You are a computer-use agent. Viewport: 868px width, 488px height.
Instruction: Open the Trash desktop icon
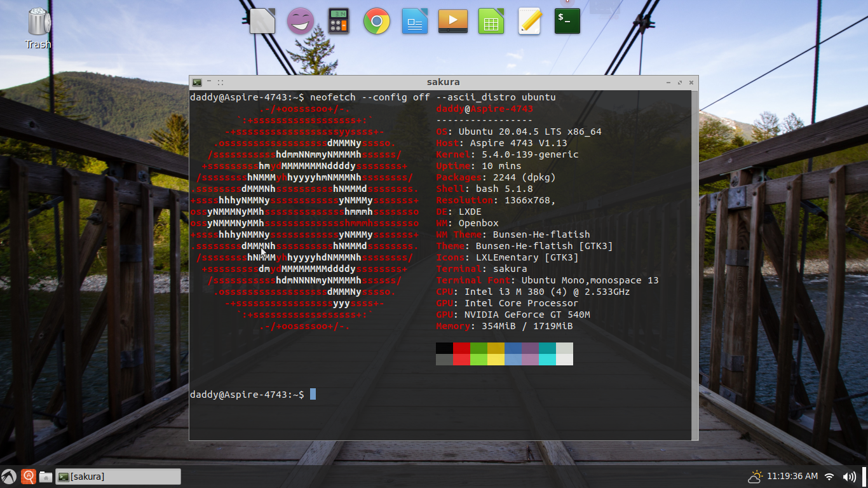click(x=38, y=28)
